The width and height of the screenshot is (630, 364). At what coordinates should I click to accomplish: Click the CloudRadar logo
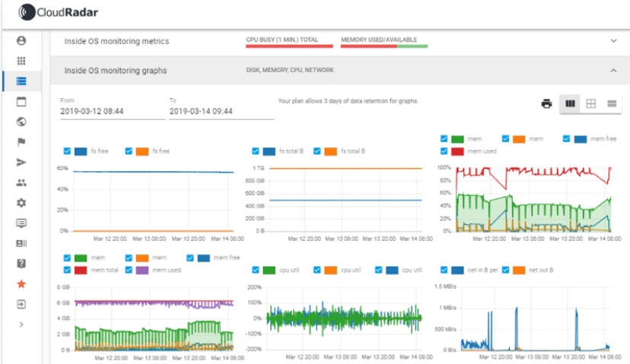coord(59,12)
